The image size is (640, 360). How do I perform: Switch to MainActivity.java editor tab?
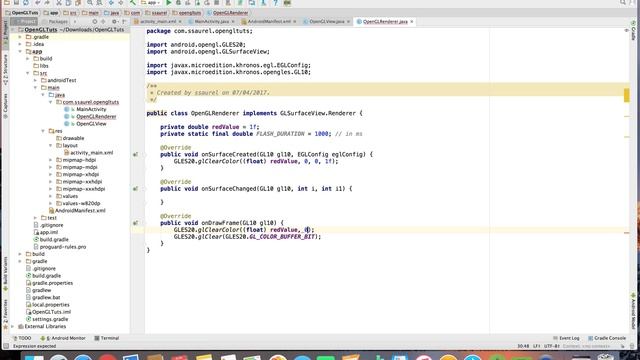coord(211,22)
